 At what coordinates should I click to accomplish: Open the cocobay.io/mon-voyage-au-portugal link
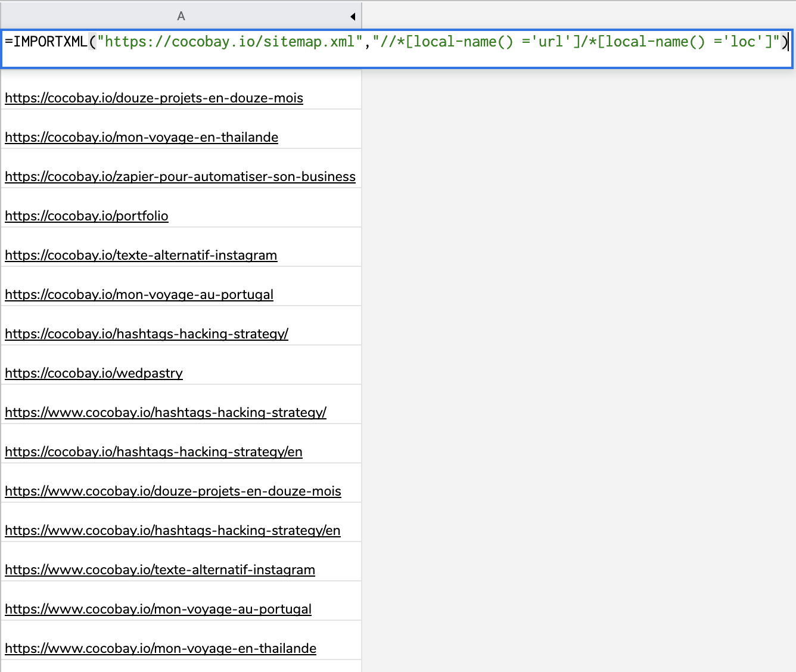tap(139, 294)
